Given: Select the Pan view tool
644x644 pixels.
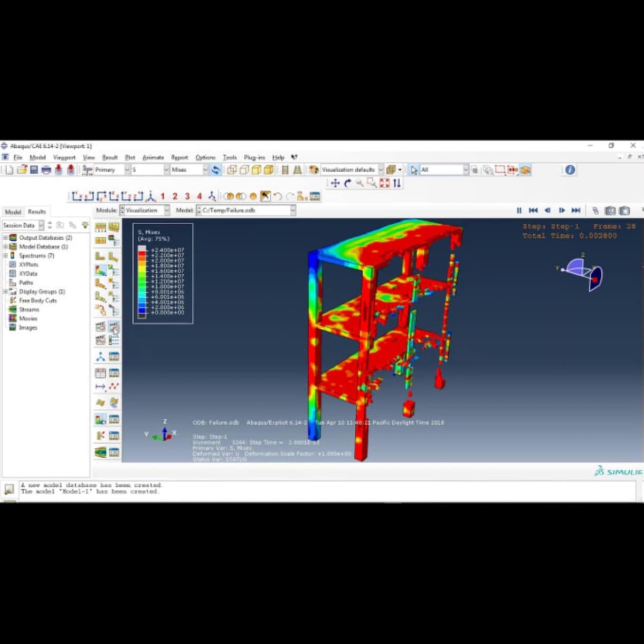Looking at the screenshot, I should (x=335, y=183).
